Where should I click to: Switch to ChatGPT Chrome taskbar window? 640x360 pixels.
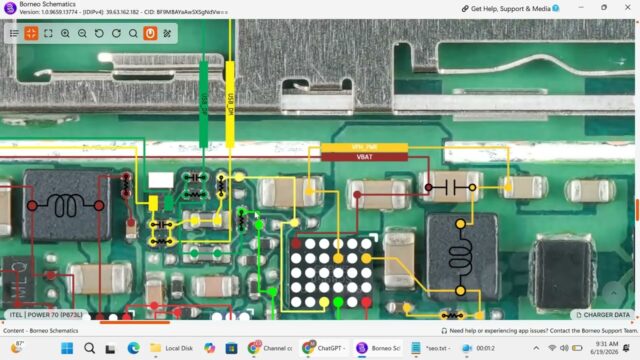coord(323,348)
